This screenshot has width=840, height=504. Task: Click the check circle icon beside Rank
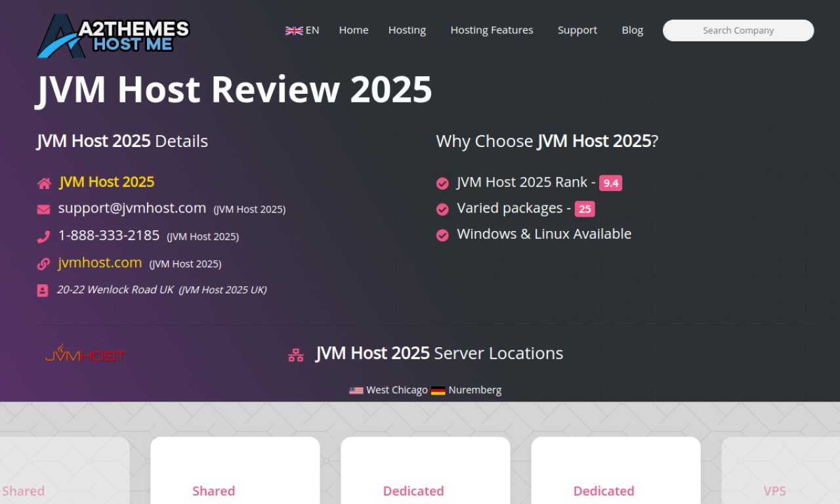point(442,183)
